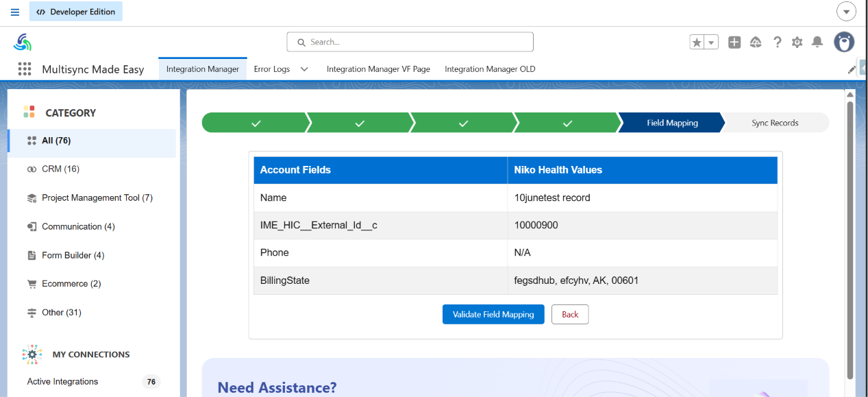Open the Integration Manager VF Page tab
The width and height of the screenshot is (868, 397).
point(378,69)
